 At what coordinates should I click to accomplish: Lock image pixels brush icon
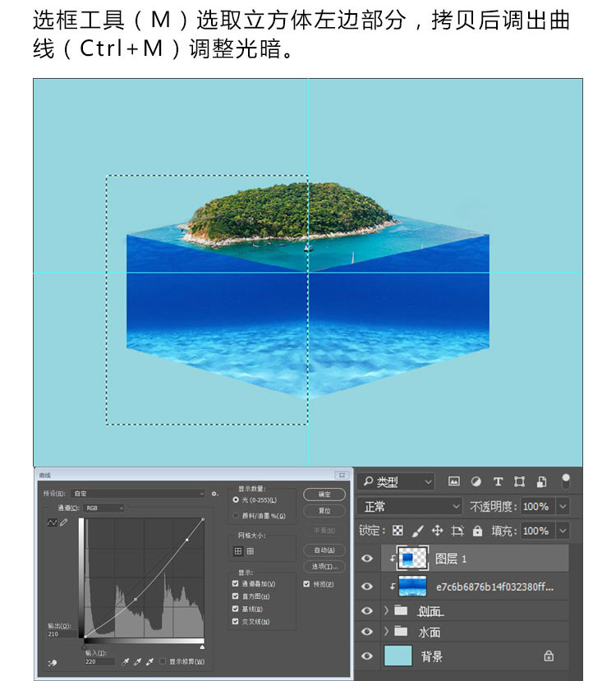point(417,531)
